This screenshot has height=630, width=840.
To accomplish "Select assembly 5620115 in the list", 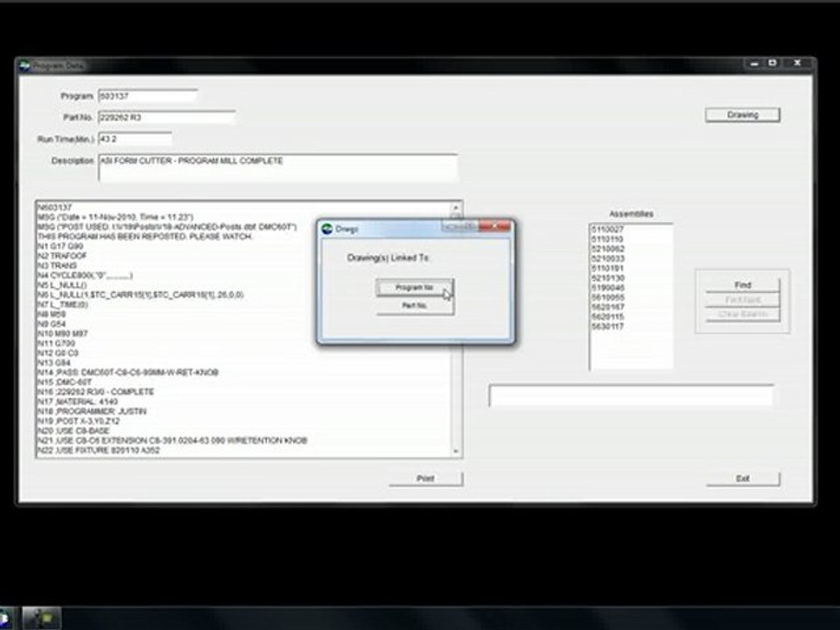I will [607, 317].
